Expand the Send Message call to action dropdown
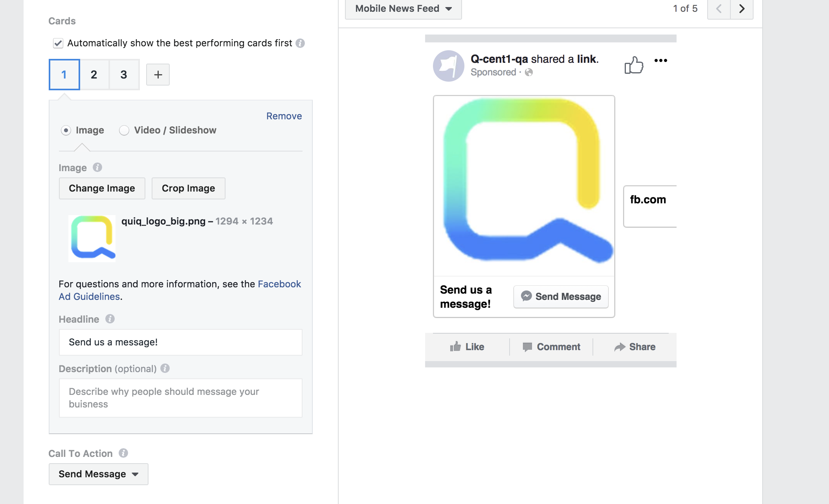This screenshot has width=829, height=504. coord(98,474)
